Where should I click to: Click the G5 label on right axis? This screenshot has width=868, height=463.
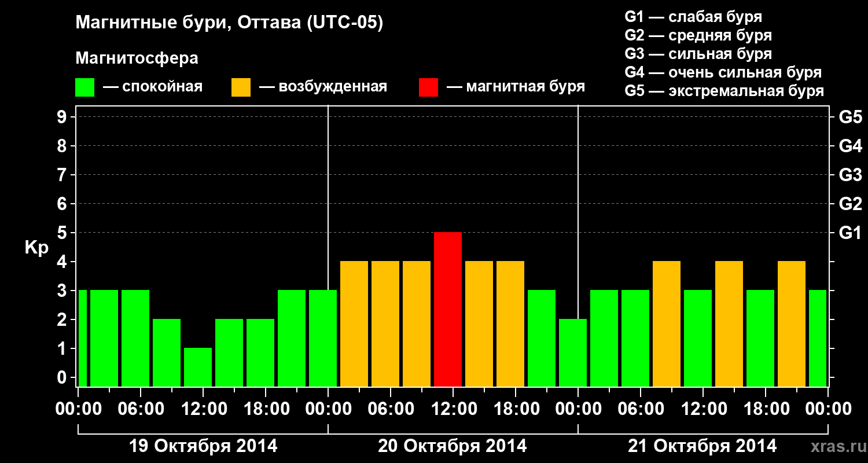pyautogui.click(x=850, y=117)
